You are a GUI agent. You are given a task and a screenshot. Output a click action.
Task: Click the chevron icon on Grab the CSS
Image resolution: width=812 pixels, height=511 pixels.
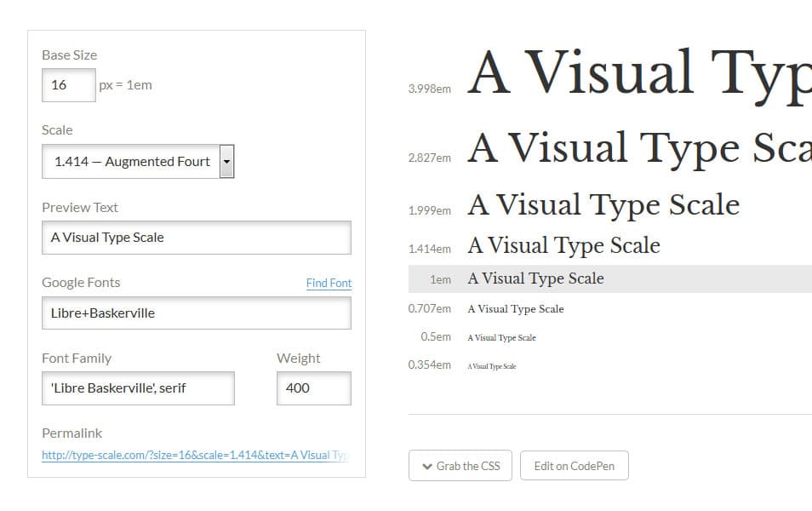point(427,465)
